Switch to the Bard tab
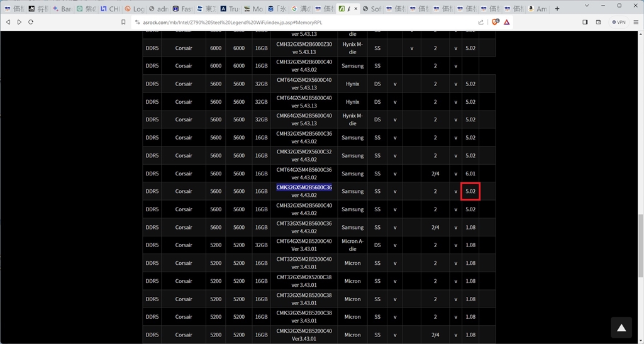This screenshot has width=644, height=344. click(x=62, y=9)
